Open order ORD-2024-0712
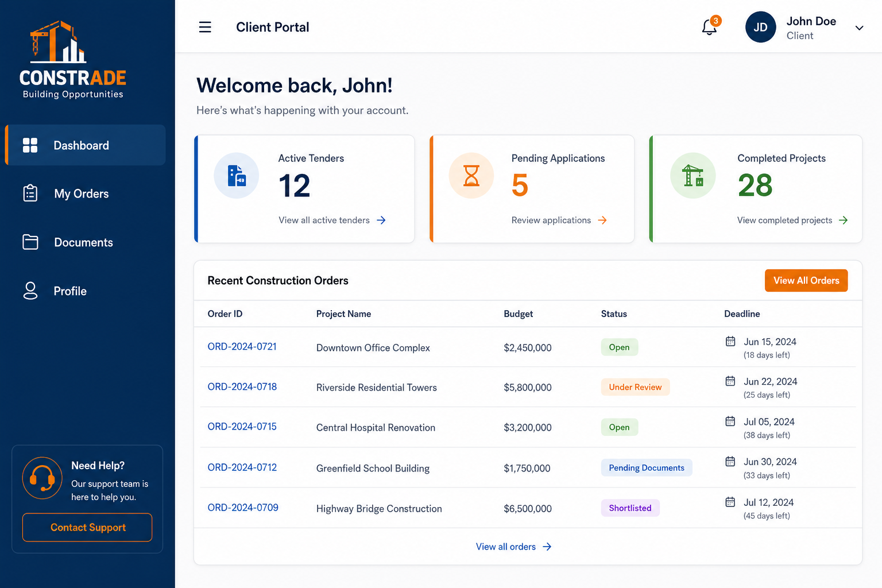This screenshot has height=588, width=882. (242, 467)
